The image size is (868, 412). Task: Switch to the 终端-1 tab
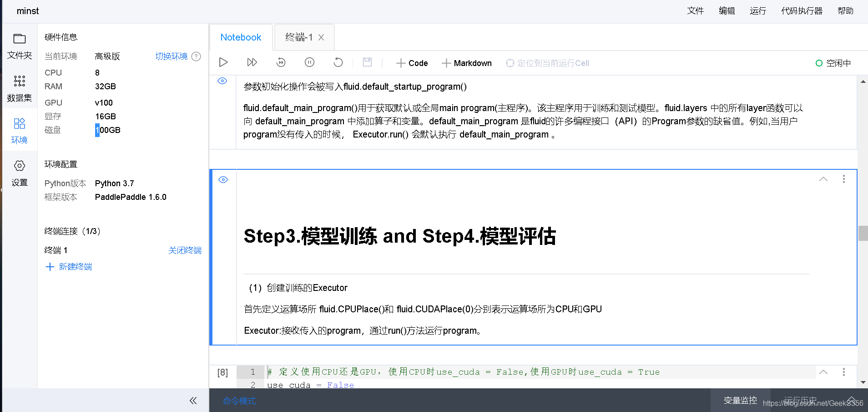coord(299,37)
